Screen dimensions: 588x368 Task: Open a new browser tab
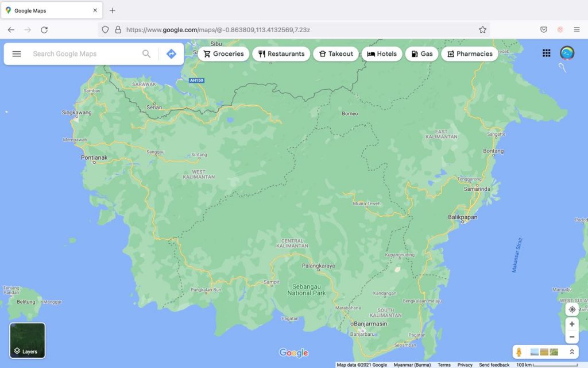[113, 10]
